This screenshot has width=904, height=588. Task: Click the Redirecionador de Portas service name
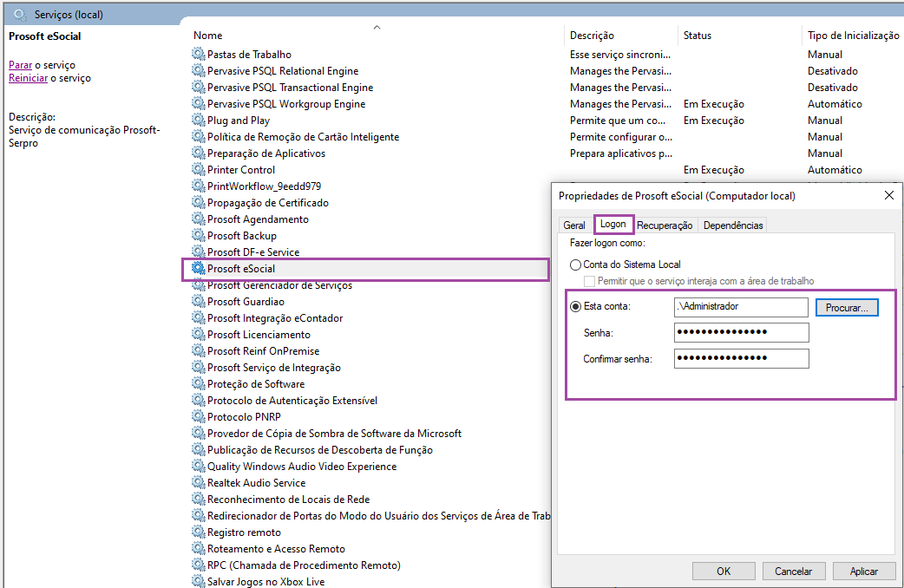[x=379, y=516]
